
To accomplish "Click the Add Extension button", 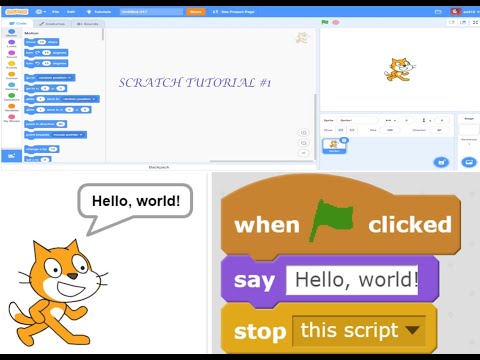I will point(11,156).
